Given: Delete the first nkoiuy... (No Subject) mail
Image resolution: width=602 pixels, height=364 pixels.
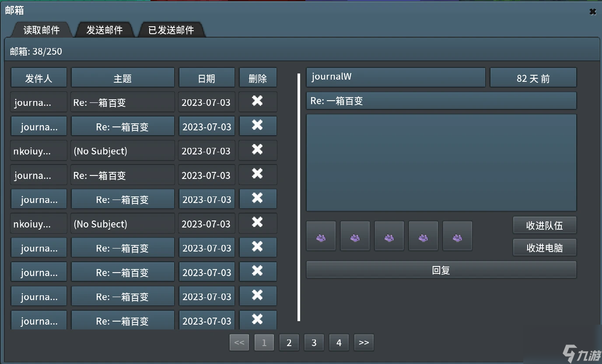Looking at the screenshot, I should pyautogui.click(x=258, y=150).
